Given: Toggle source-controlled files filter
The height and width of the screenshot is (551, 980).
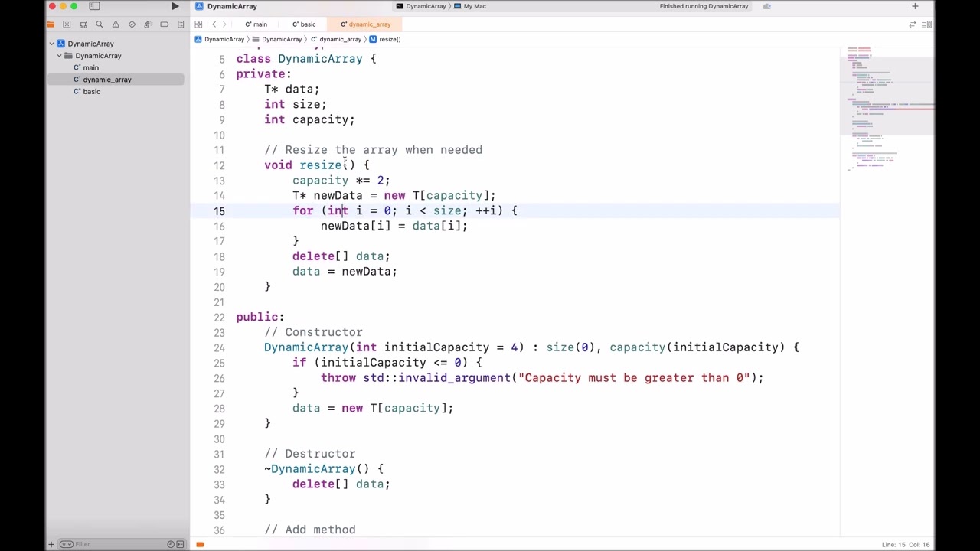Looking at the screenshot, I should [x=180, y=544].
